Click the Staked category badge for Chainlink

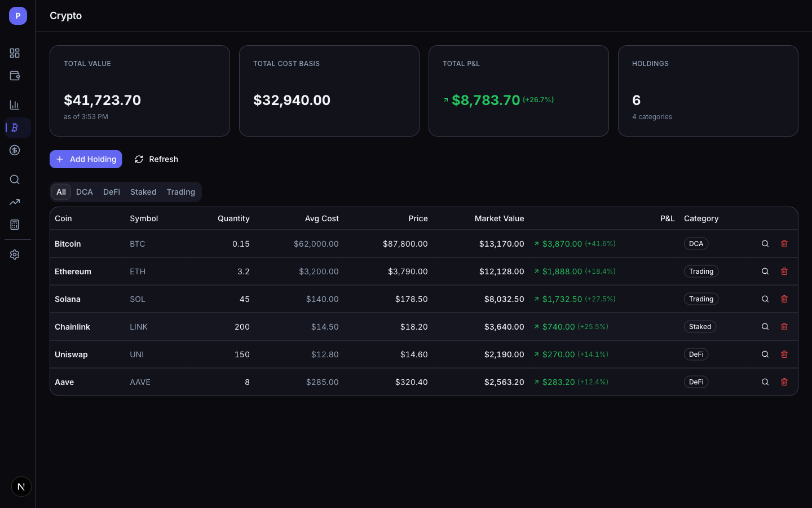point(700,327)
